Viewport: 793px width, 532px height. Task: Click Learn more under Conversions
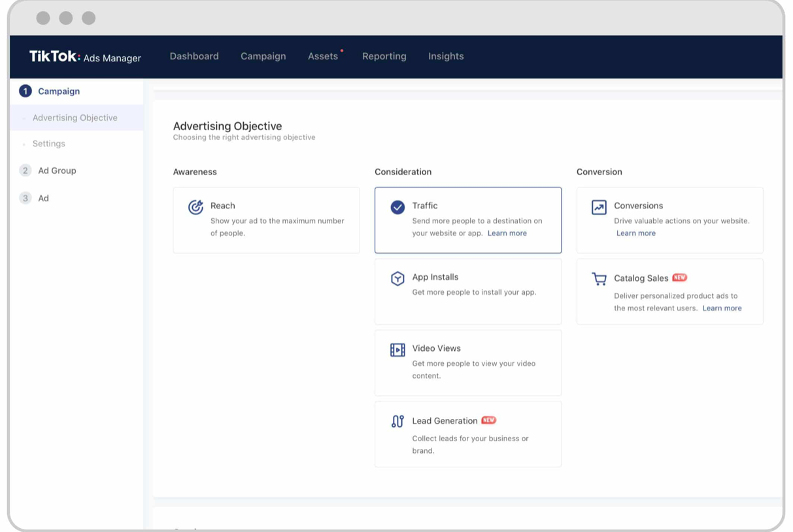(636, 233)
